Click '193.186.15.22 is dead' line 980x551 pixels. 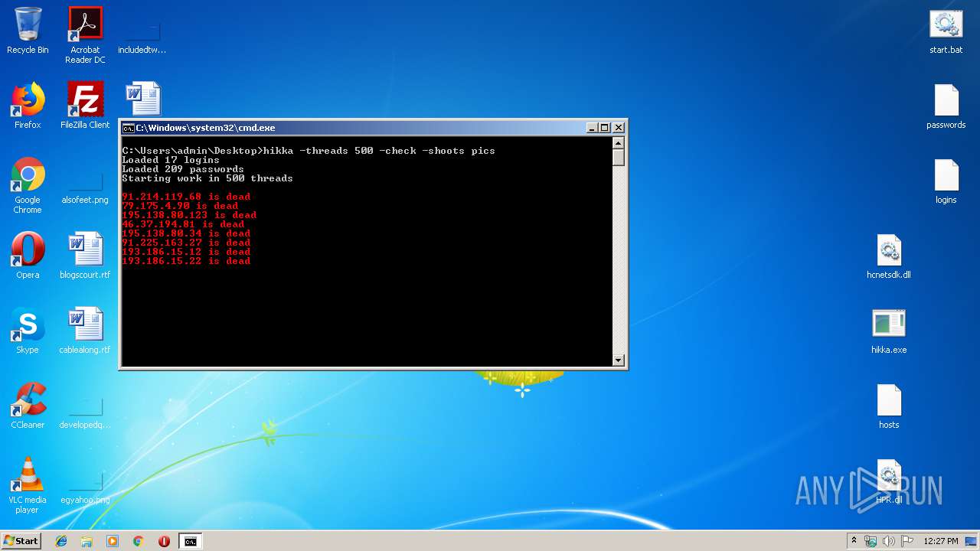[186, 261]
